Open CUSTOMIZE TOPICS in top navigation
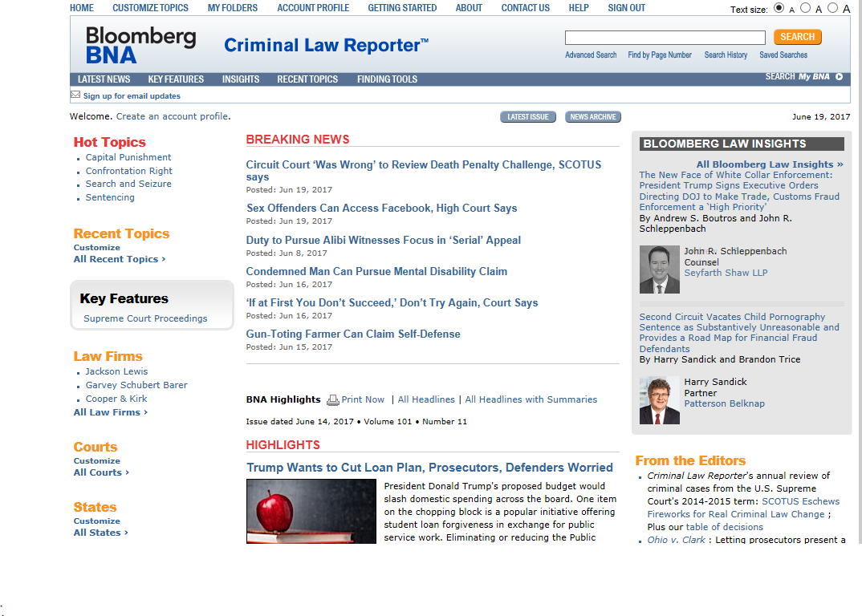 (150, 8)
